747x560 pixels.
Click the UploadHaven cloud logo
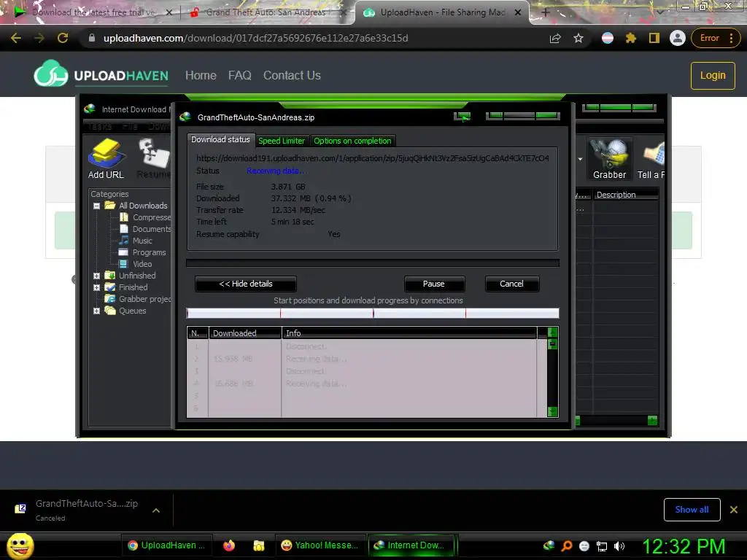click(50, 74)
